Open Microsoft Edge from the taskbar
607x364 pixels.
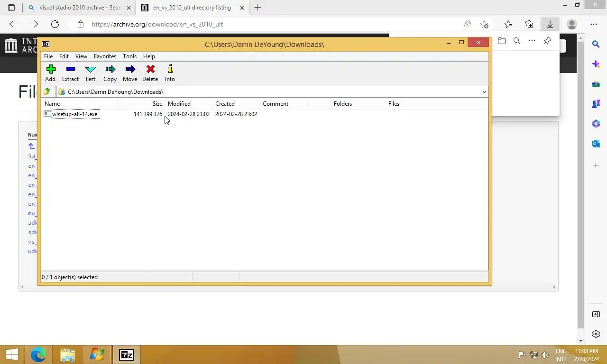[38, 355]
